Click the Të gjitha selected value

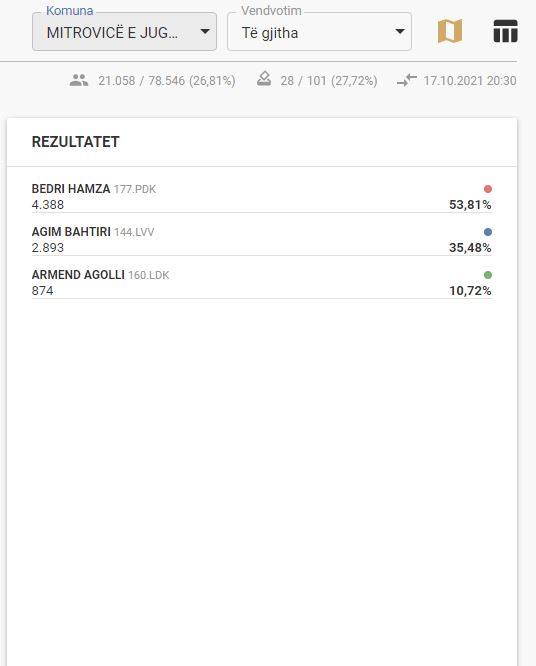coord(270,33)
